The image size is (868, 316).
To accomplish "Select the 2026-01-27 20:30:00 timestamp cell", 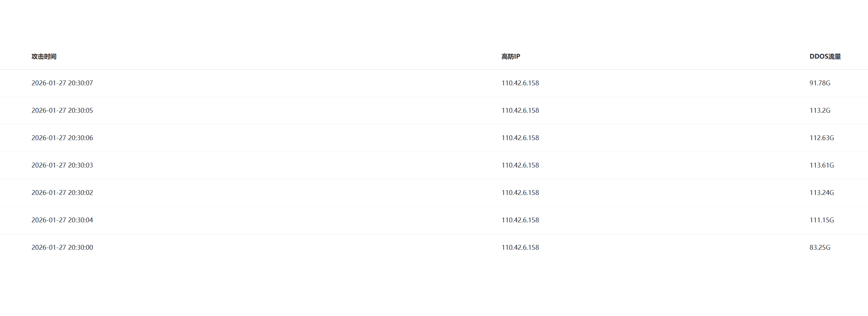I will tap(62, 248).
